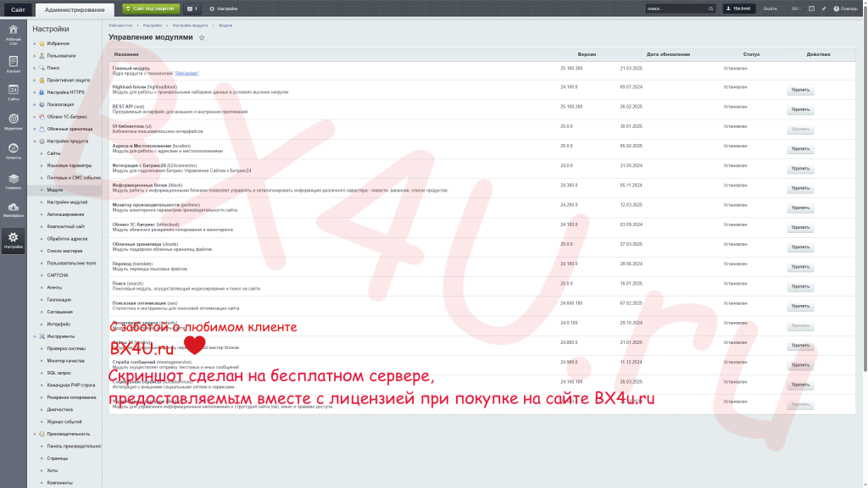
Task: Open CAPTCHA in the settings tree
Action: click(x=58, y=275)
